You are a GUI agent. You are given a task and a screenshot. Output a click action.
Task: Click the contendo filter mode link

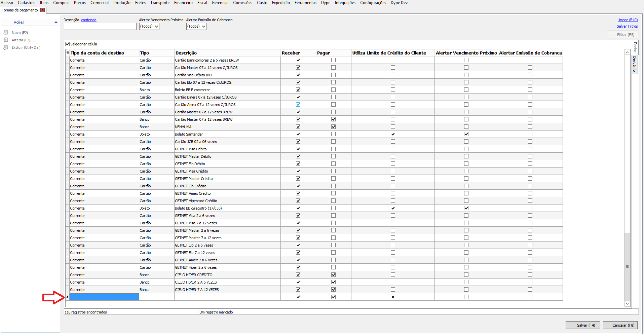pyautogui.click(x=89, y=20)
